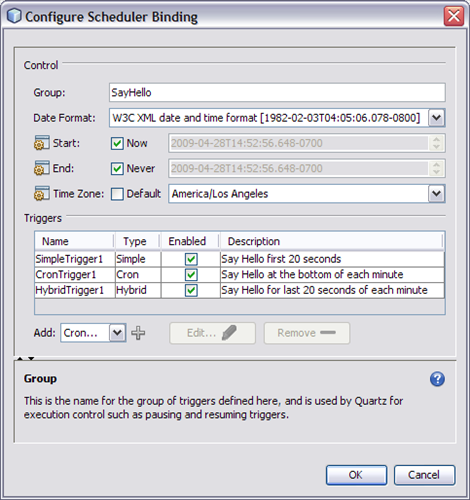Click the Simple type cell
The width and height of the screenshot is (470, 500).
coord(138,259)
